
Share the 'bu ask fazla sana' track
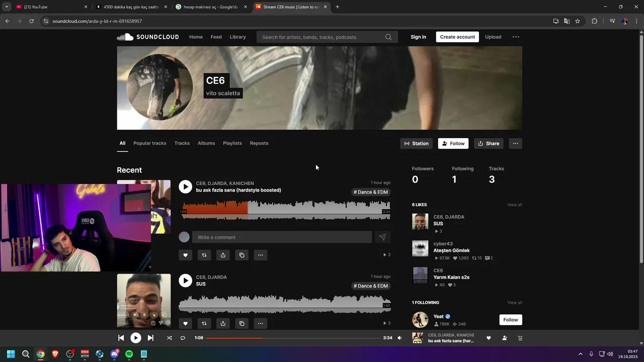pyautogui.click(x=223, y=255)
